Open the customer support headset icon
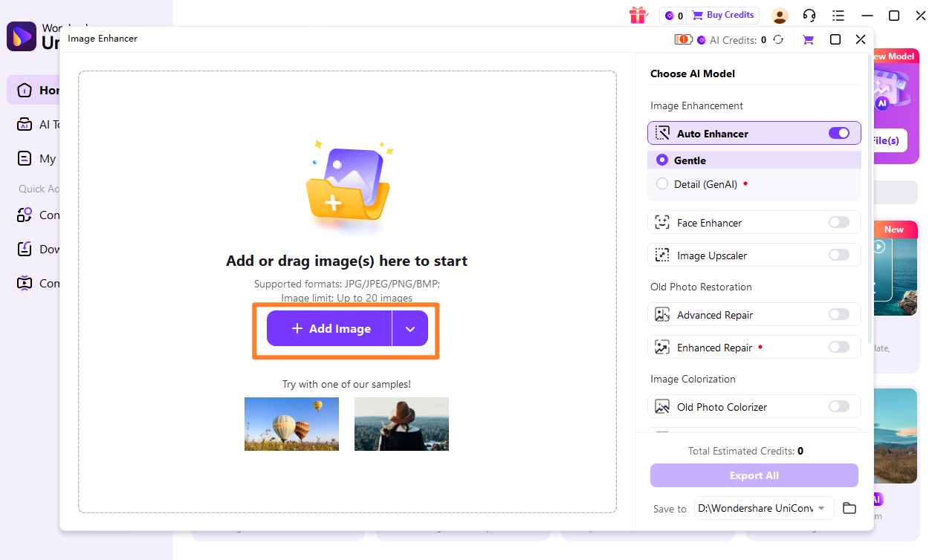 pos(809,16)
